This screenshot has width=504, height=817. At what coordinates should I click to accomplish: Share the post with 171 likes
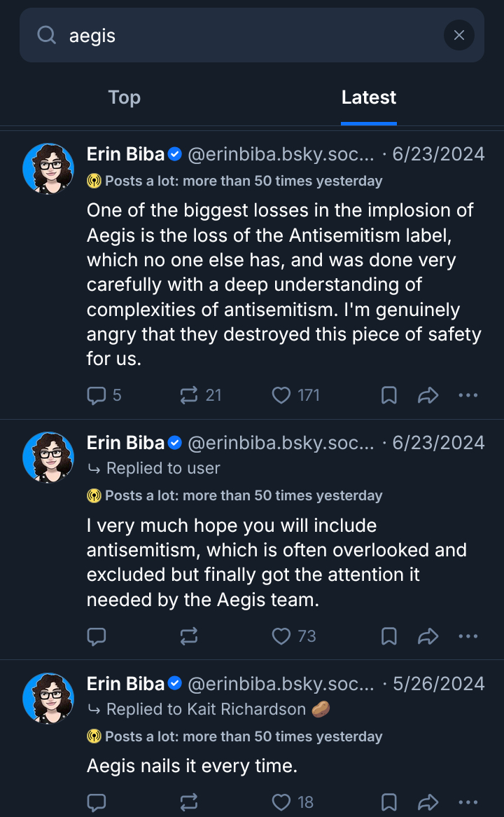(428, 395)
